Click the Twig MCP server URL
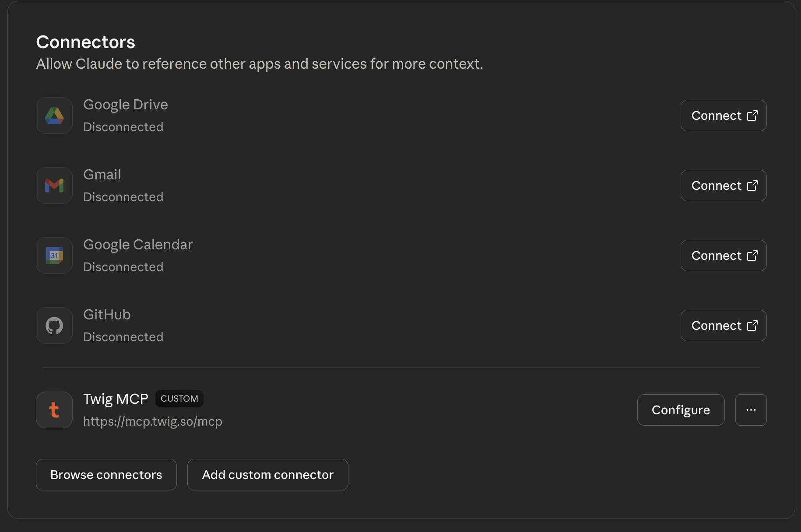 click(x=153, y=421)
